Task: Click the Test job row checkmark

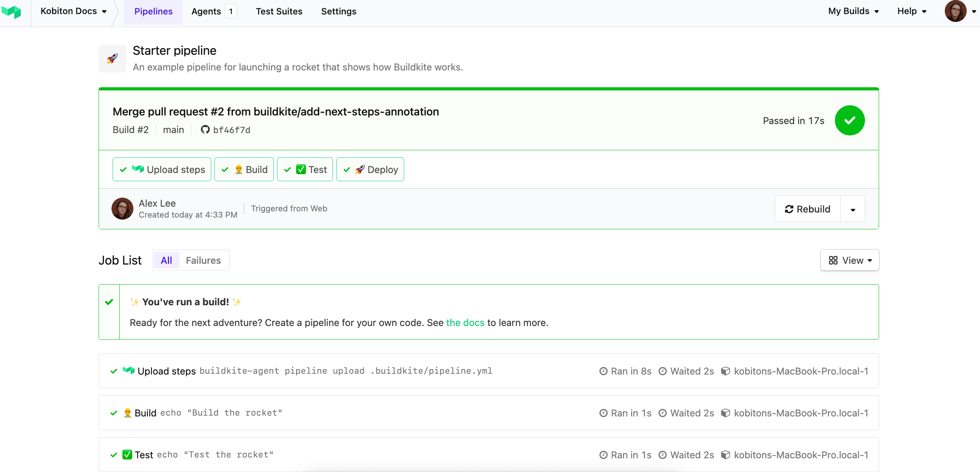Action: [114, 455]
